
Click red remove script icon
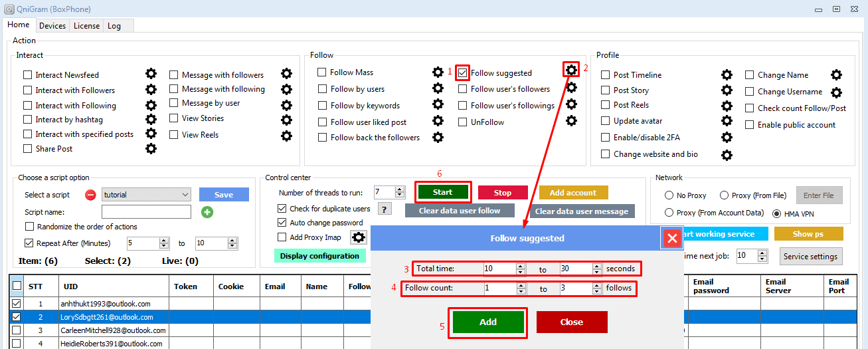coord(90,195)
